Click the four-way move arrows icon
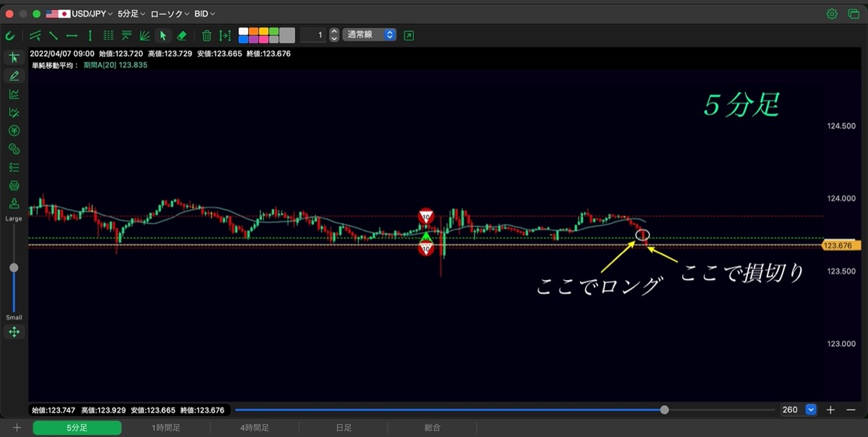Image resolution: width=868 pixels, height=437 pixels. point(14,332)
